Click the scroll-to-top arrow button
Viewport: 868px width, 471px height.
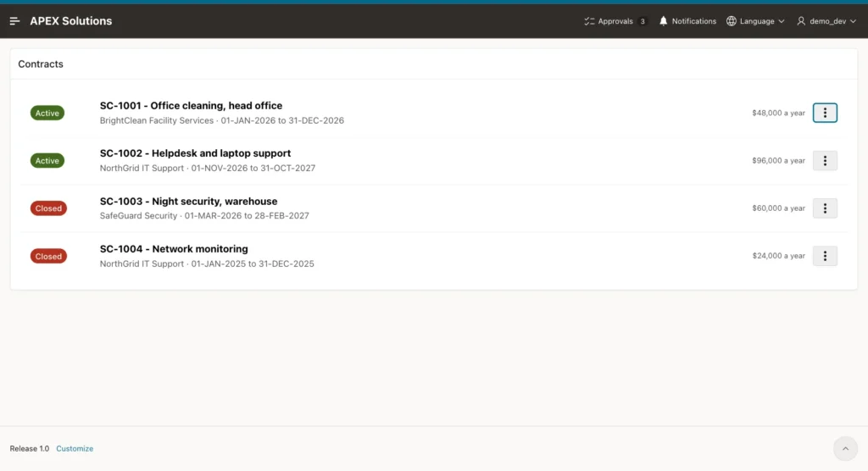click(x=845, y=449)
